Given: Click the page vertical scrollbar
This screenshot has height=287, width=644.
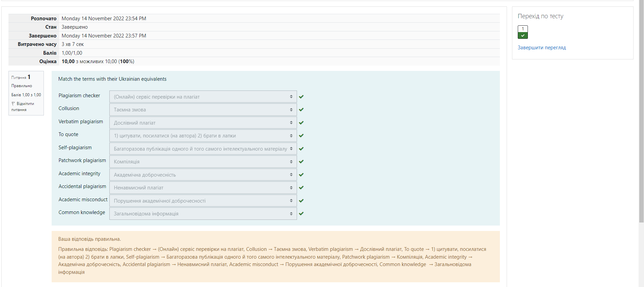Looking at the screenshot, I should [641, 111].
